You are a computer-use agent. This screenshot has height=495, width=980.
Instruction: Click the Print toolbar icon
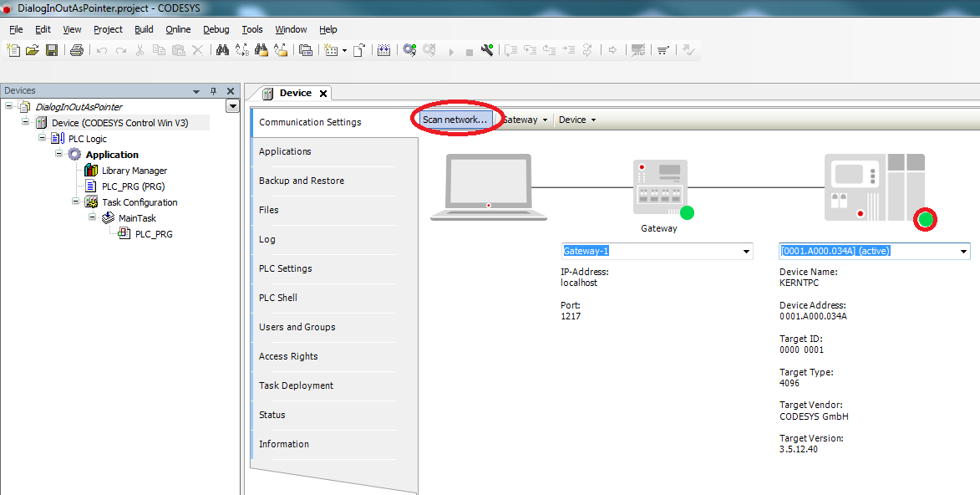point(77,51)
